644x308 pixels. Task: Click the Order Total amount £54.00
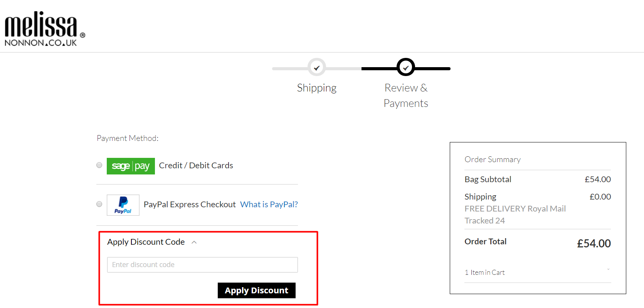point(594,244)
